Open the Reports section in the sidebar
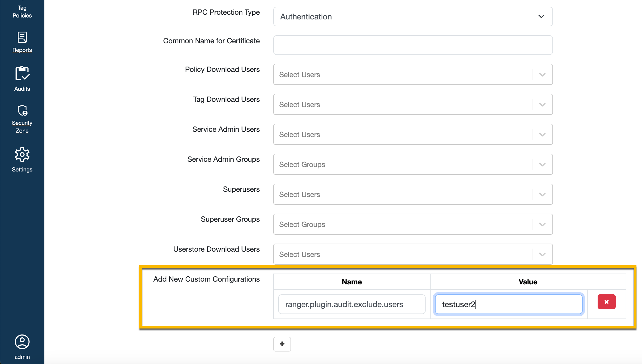The image size is (642, 364). pyautogui.click(x=22, y=42)
